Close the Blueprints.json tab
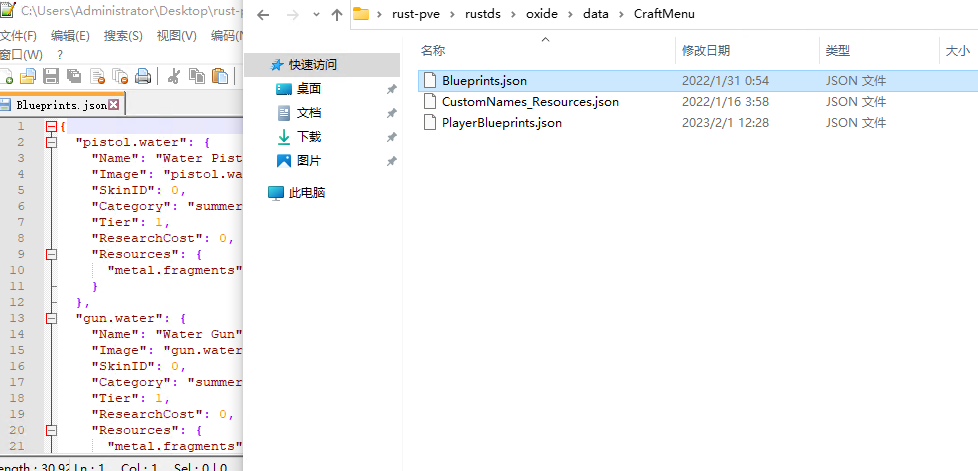Screen dimensions: 978x471 tap(114, 105)
